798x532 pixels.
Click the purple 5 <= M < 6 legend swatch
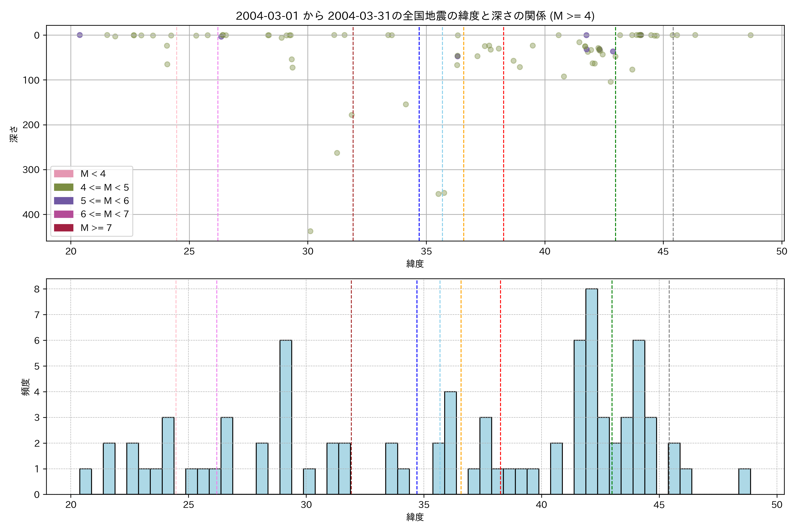pyautogui.click(x=63, y=201)
